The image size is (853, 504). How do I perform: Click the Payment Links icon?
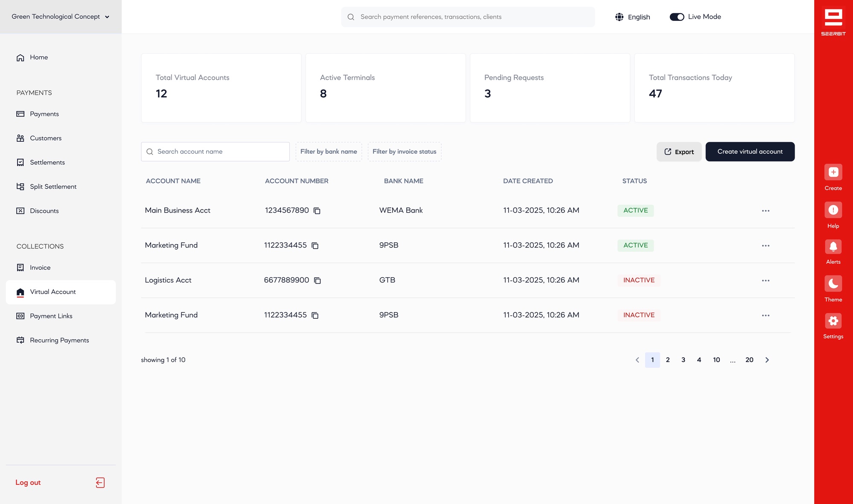20,316
